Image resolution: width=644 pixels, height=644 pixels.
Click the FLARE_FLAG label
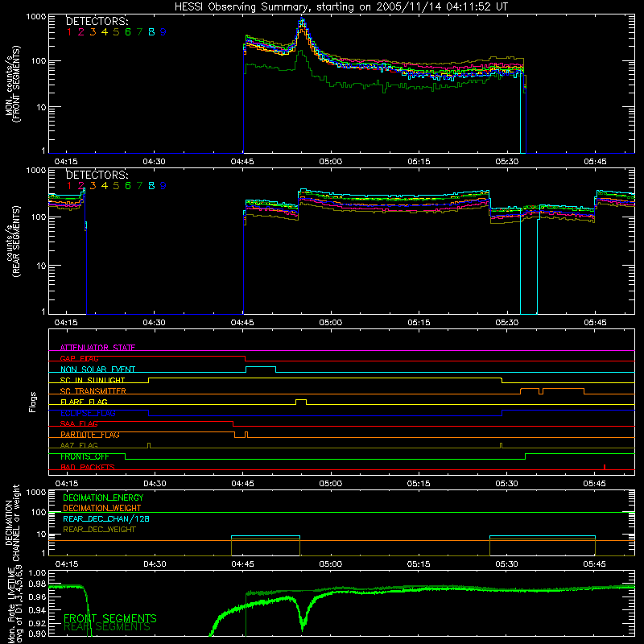[x=84, y=402]
